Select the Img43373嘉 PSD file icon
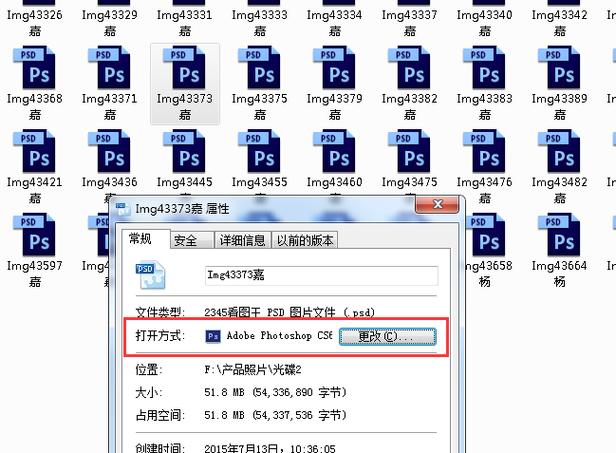The width and height of the screenshot is (616, 453). [185, 68]
